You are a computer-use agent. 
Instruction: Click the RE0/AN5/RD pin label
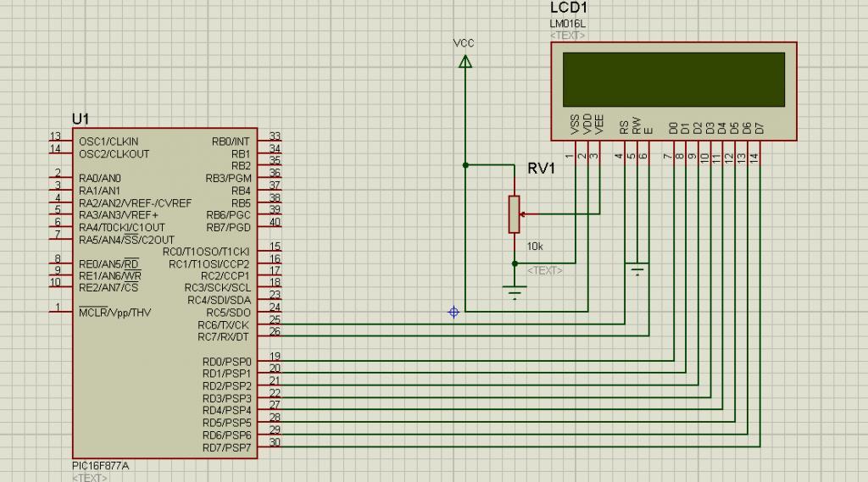click(109, 264)
